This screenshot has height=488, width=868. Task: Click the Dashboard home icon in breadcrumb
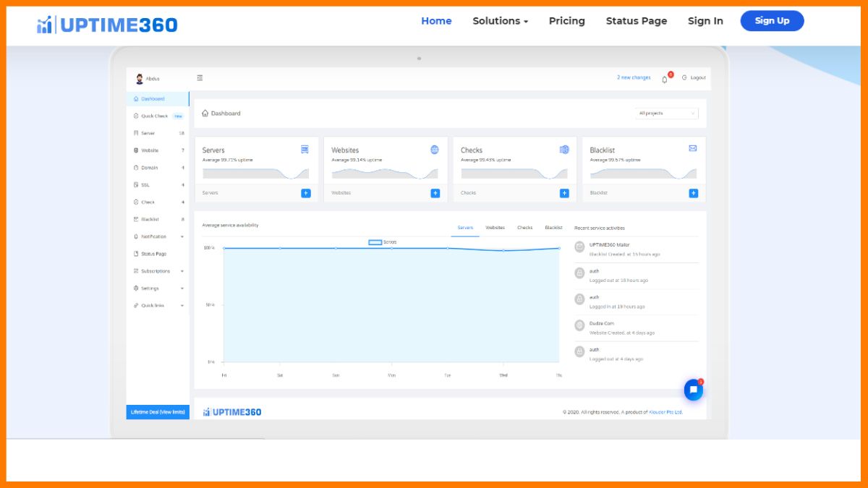(205, 114)
